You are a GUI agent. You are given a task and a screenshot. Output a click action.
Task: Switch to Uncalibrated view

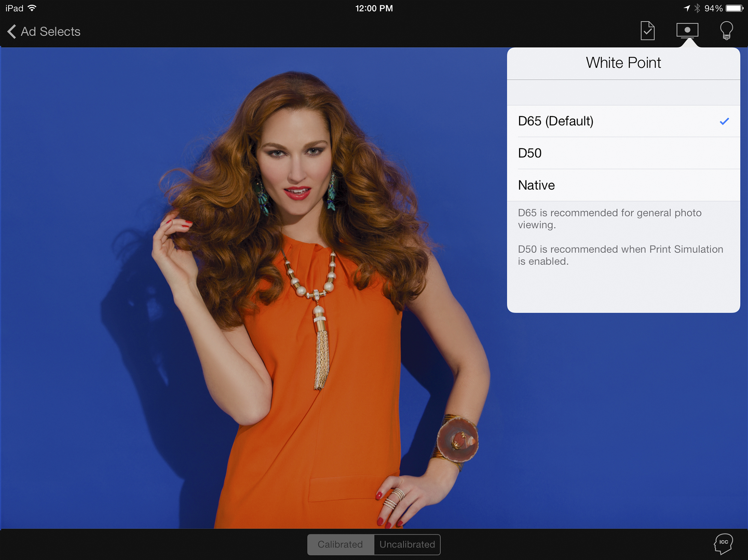[x=407, y=544]
